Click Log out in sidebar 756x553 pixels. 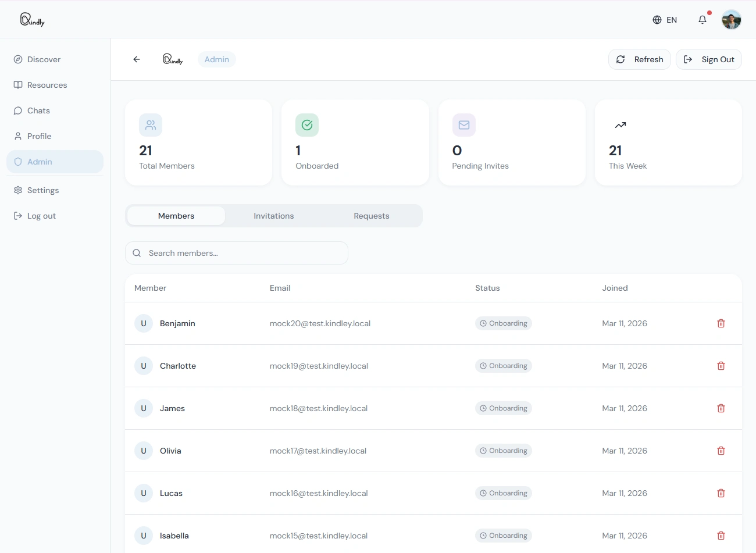click(x=55, y=216)
